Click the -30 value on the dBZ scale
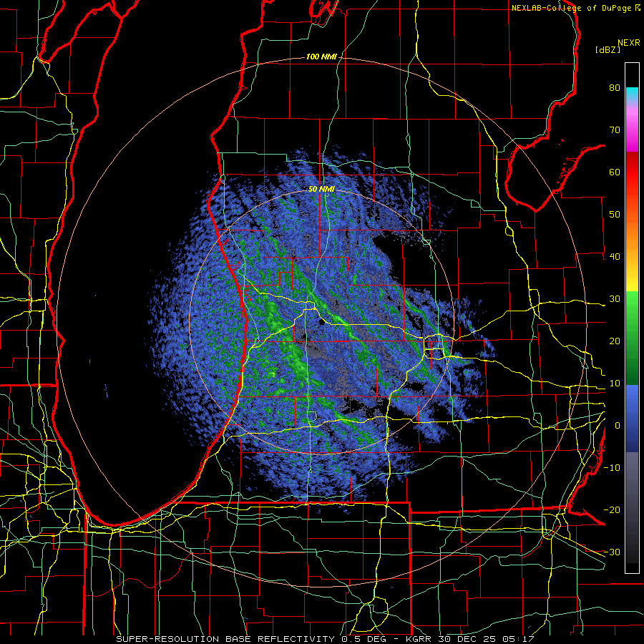 pyautogui.click(x=612, y=552)
